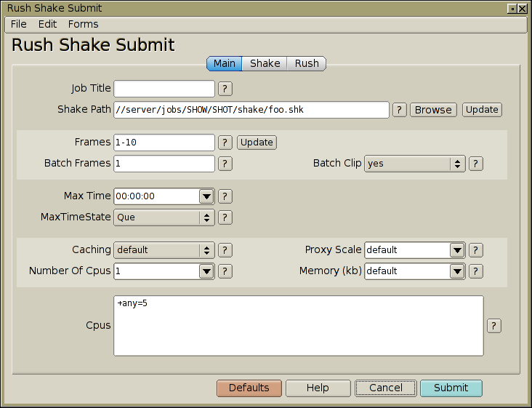The image size is (532, 408).
Task: Open help for Batch Frames field
Action: click(225, 164)
